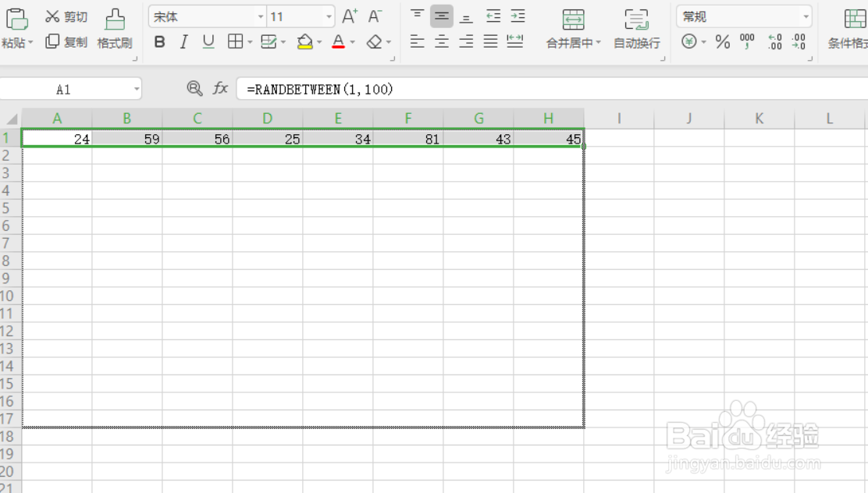Screen dimensions: 868x493
Task: Toggle Underline formatting
Action: [208, 42]
